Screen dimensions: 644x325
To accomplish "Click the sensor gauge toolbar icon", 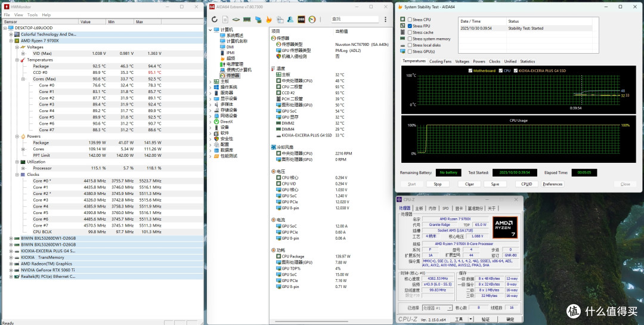I will pyautogui.click(x=312, y=19).
